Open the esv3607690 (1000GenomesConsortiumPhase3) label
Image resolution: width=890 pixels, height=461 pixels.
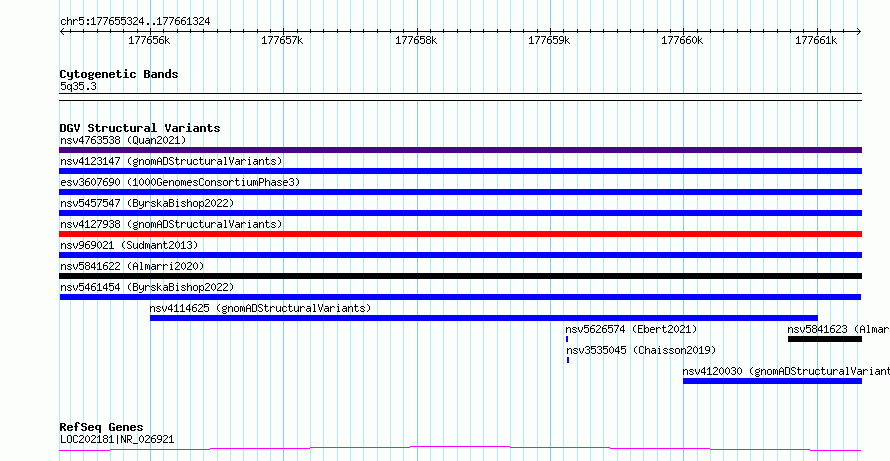click(x=180, y=182)
